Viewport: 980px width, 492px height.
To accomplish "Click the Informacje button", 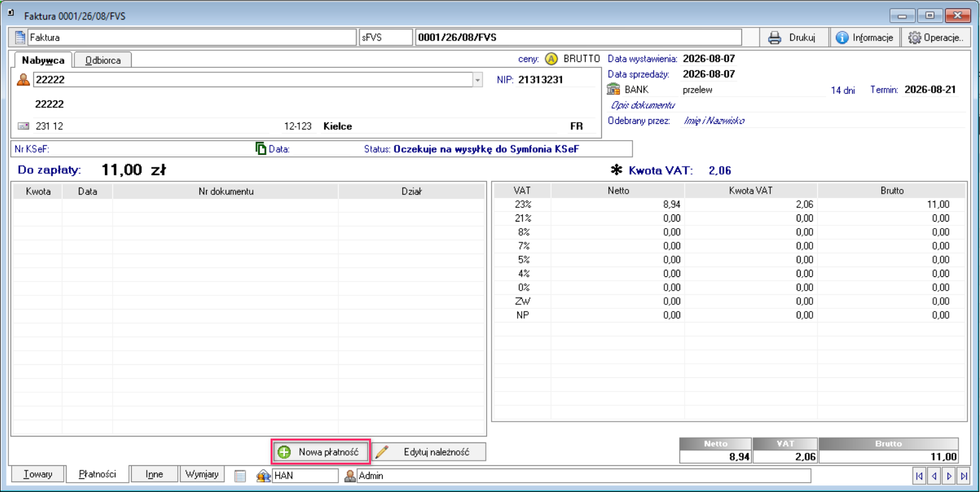I will click(865, 37).
